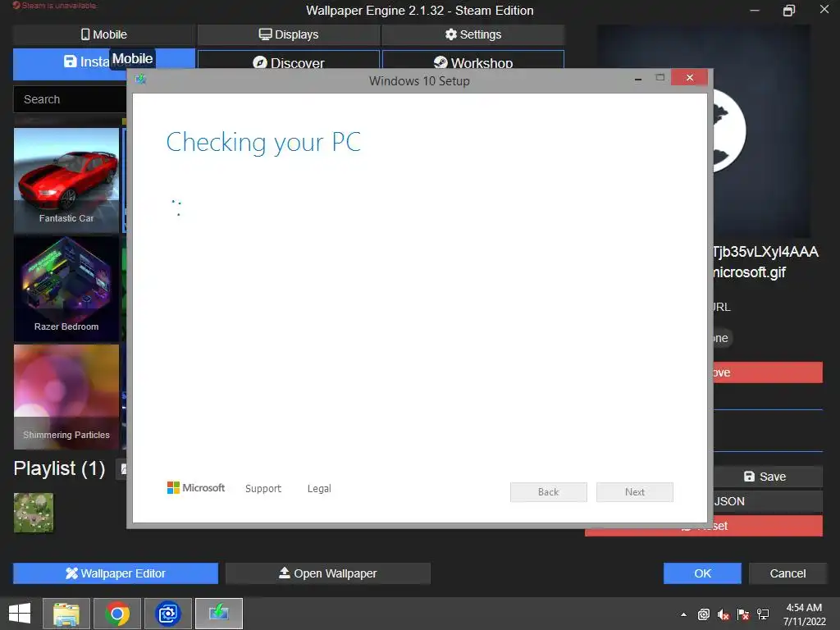Select the Razer Bedroom wallpaper
The width and height of the screenshot is (840, 630).
[66, 289]
